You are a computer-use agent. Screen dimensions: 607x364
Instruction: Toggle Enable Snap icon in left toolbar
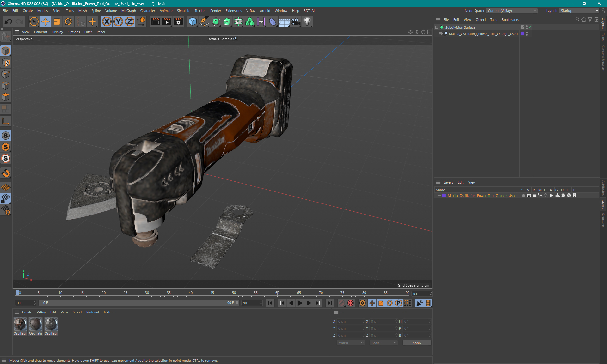[6, 136]
